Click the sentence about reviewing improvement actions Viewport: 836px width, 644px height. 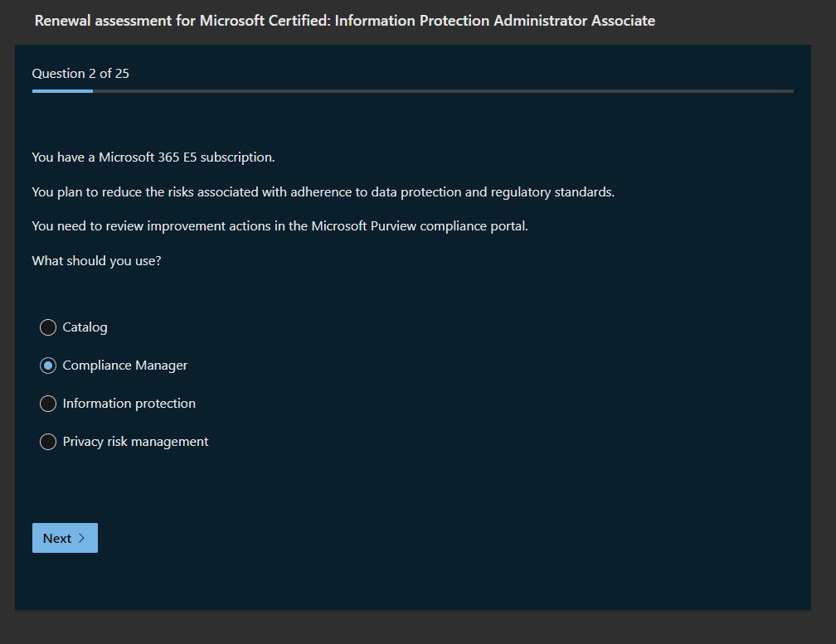pyautogui.click(x=279, y=226)
